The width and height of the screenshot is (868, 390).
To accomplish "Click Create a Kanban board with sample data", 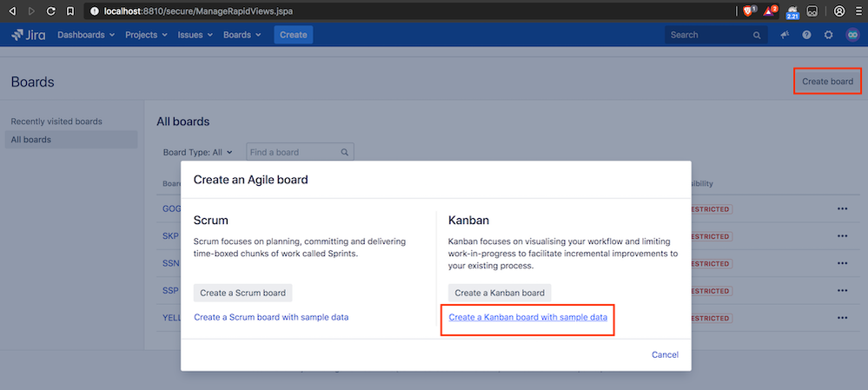I will [x=527, y=318].
